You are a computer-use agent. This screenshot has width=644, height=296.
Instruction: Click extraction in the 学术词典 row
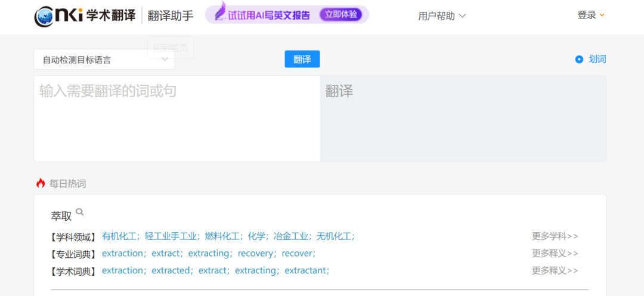[122, 270]
